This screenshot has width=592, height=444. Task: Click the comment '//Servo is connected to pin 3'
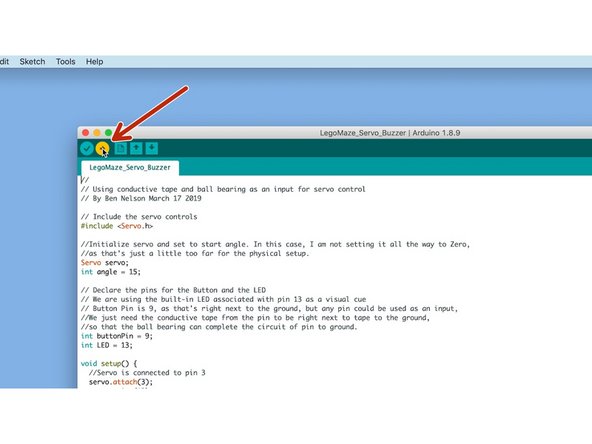[147, 373]
